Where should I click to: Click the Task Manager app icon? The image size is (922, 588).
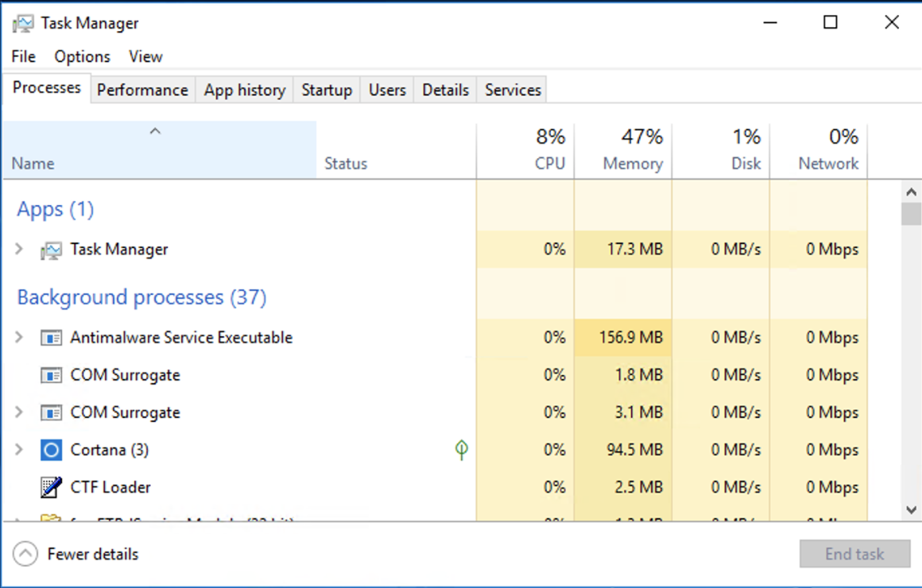[x=51, y=249]
